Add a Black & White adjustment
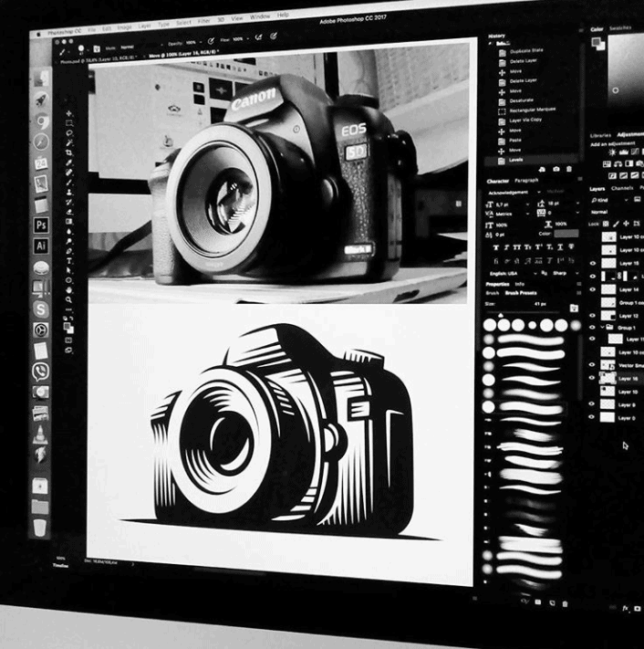Screen dimensions: 644x649 coord(629,164)
